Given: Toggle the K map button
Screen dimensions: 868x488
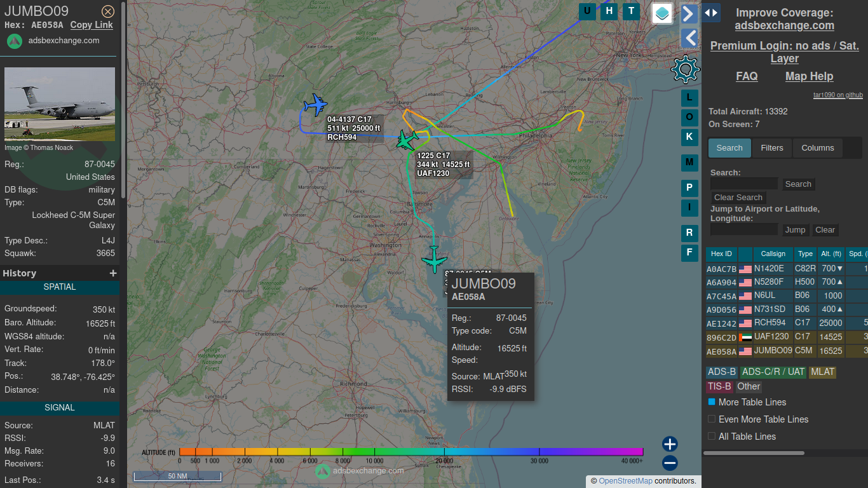Looking at the screenshot, I should tap(690, 137).
